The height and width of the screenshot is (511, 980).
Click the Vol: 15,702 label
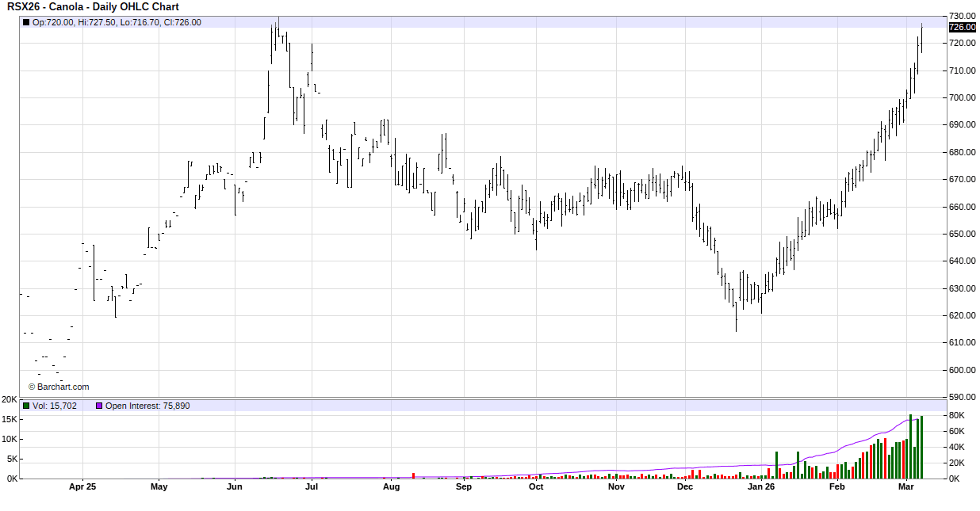coord(55,406)
